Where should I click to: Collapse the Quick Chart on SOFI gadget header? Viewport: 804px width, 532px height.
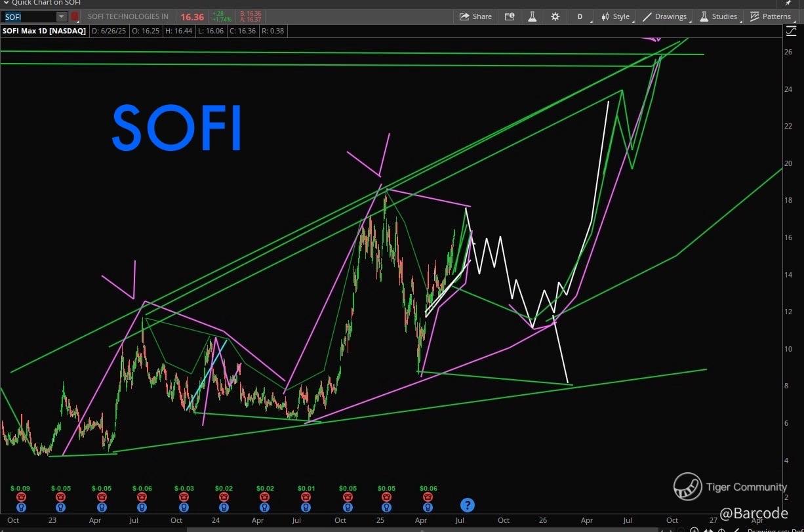(6, 3)
